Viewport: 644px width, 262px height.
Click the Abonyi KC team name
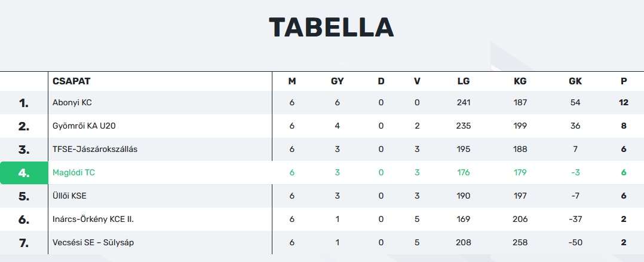pos(72,102)
